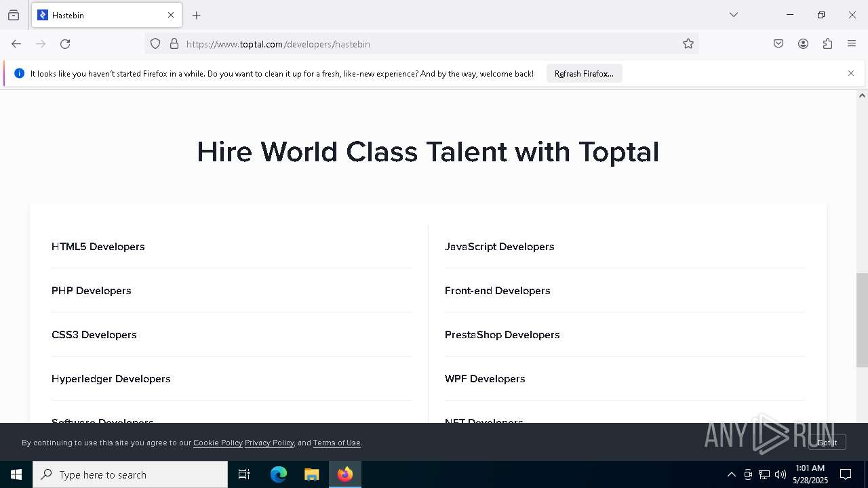The image size is (868, 488).
Task: Click scrollbar up arrow
Action: point(862,96)
